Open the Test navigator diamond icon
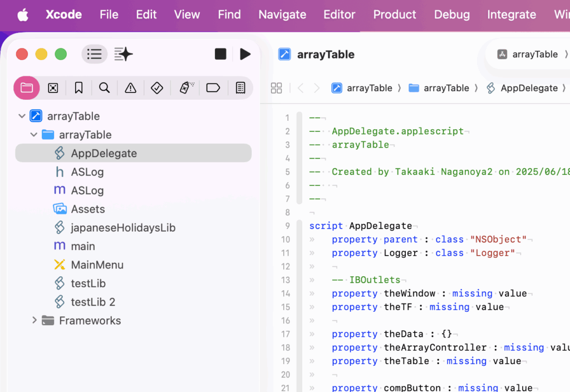Viewport: 570px width, 392px height. [x=157, y=88]
